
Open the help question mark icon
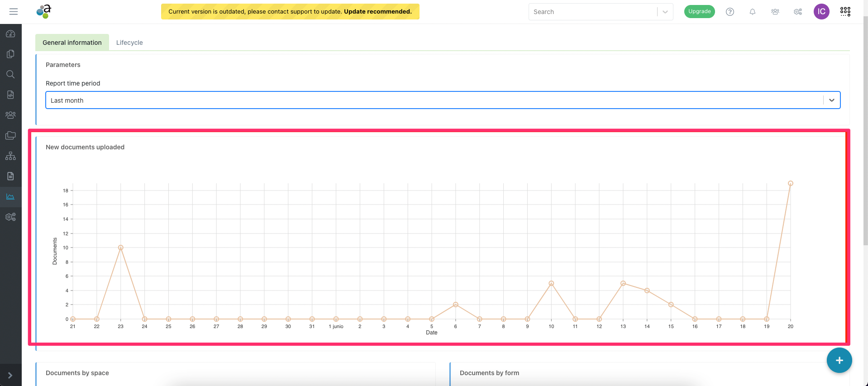click(x=730, y=12)
